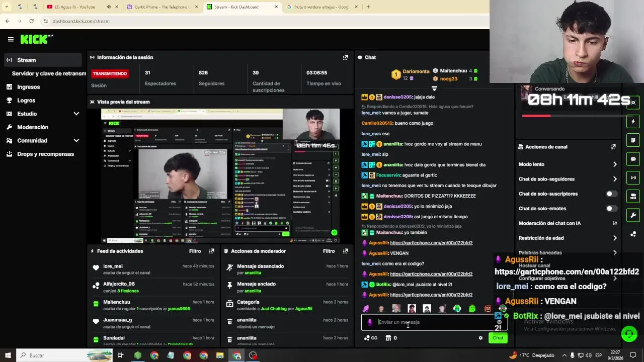Open Moderación del chat con IA external link icon
This screenshot has width=644, height=362.
click(x=615, y=223)
